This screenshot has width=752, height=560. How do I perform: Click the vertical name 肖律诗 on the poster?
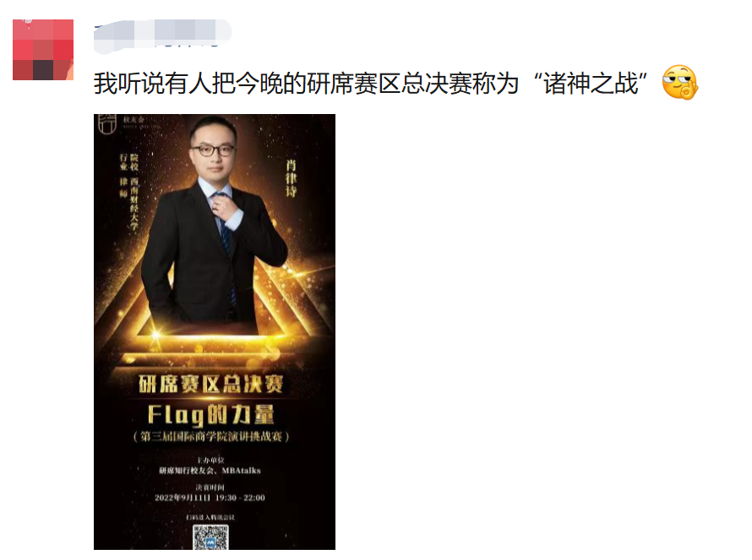292,178
